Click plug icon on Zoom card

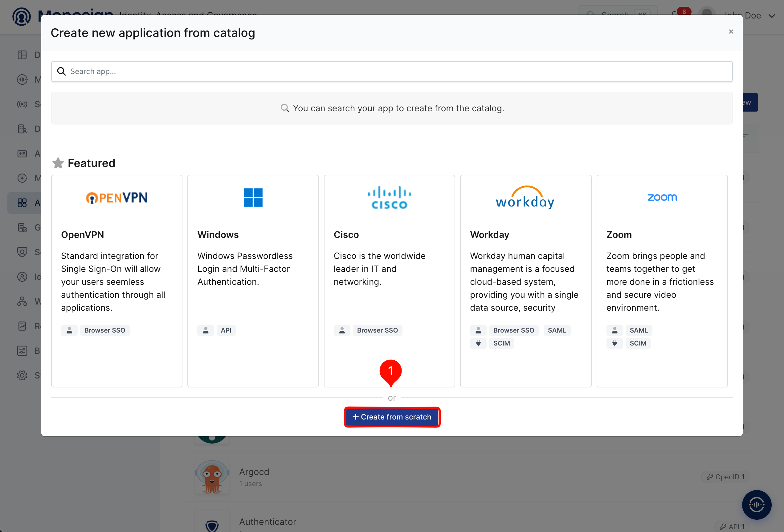[x=614, y=343]
